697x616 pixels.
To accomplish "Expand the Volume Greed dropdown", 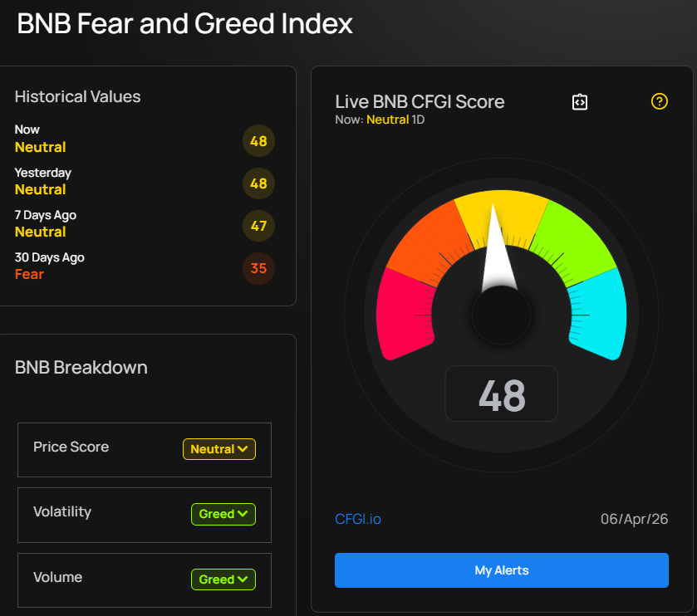I will tap(223, 579).
